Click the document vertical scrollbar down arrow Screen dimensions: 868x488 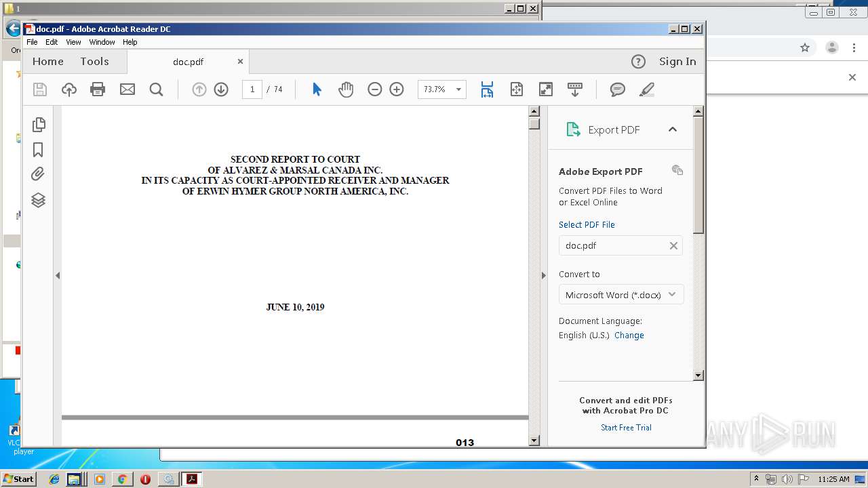534,441
